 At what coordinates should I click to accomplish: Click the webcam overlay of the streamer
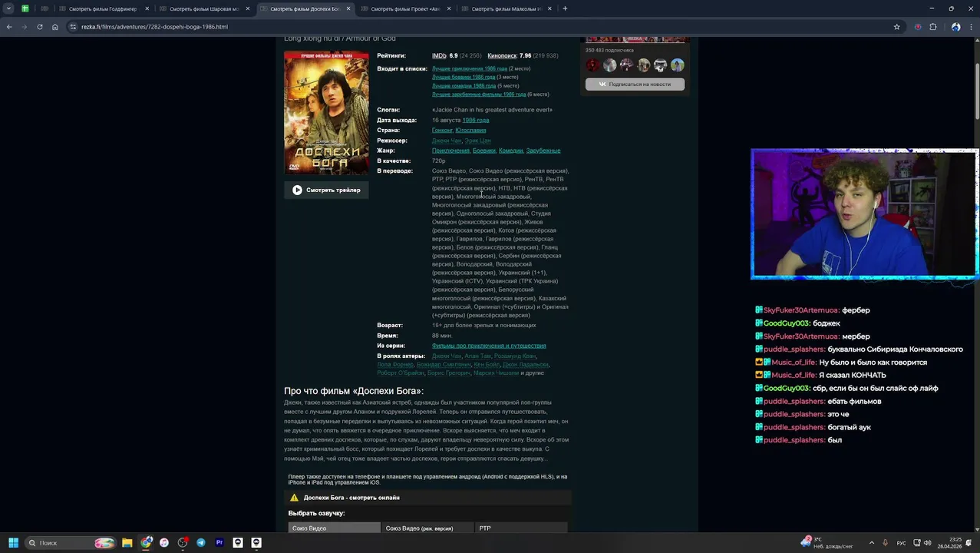[x=864, y=214]
